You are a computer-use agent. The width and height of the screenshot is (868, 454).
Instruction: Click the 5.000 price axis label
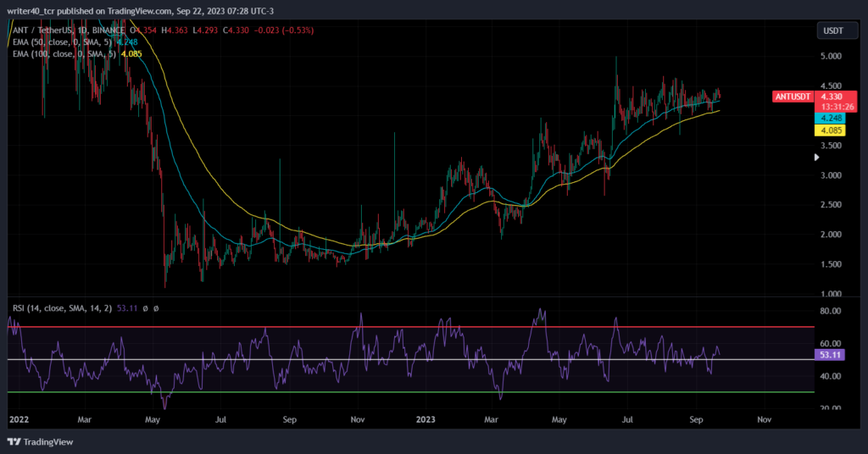click(x=831, y=57)
